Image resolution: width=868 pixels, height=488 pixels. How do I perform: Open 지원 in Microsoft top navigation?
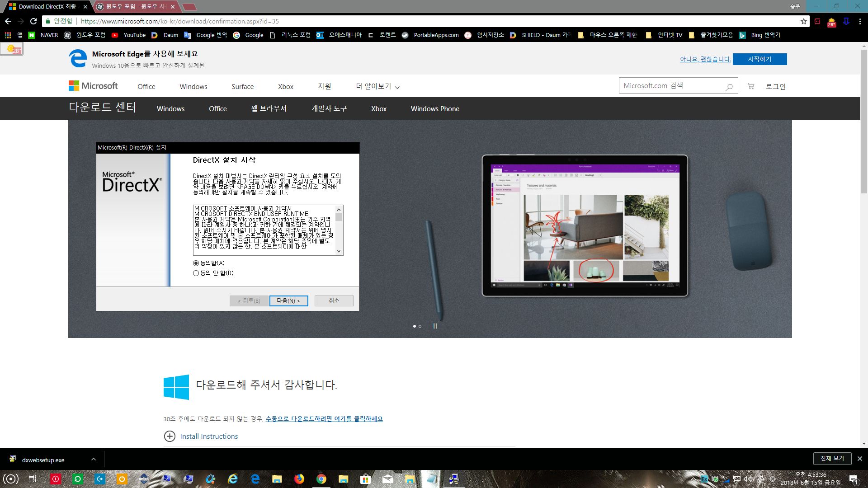coord(324,86)
